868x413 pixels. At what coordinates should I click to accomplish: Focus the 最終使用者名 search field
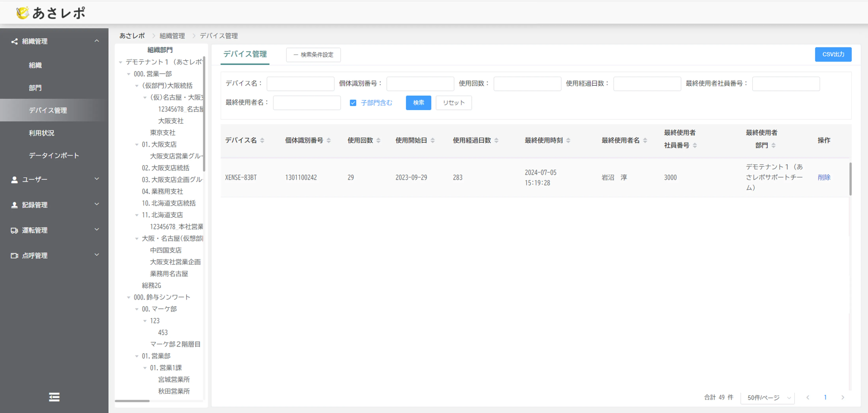pyautogui.click(x=307, y=103)
